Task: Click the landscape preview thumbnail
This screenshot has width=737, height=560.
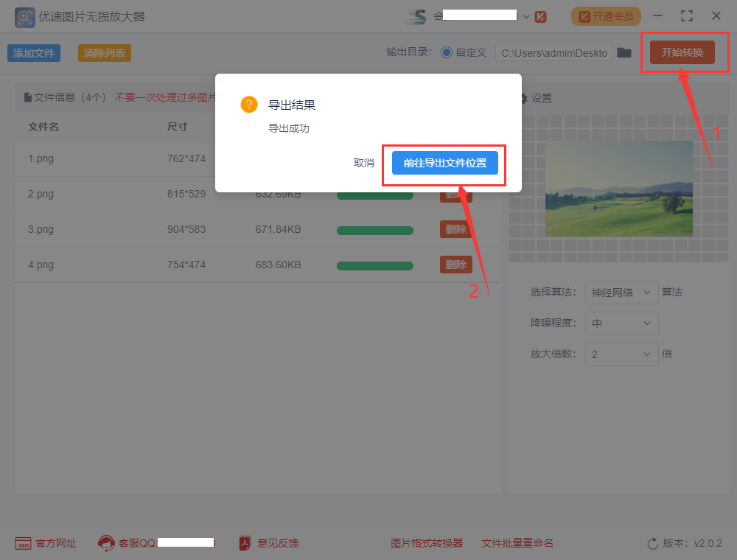Action: click(618, 189)
